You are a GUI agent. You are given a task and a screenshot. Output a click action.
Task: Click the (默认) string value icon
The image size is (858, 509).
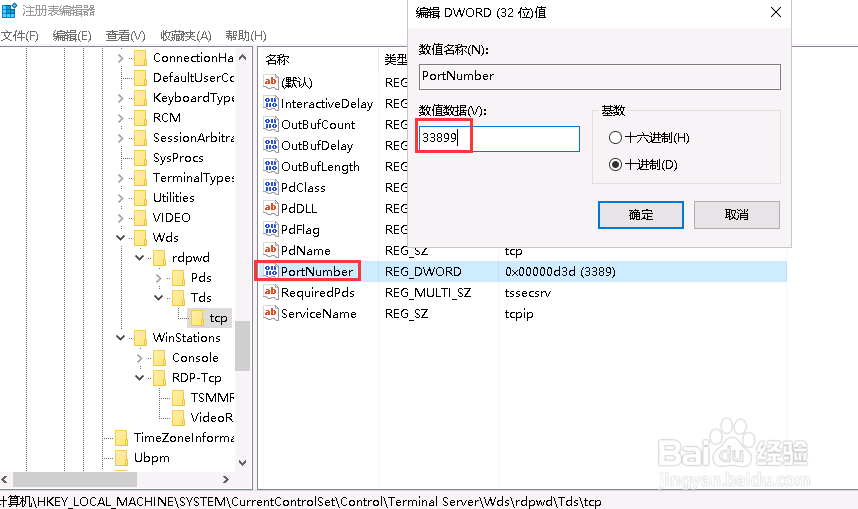[x=270, y=82]
